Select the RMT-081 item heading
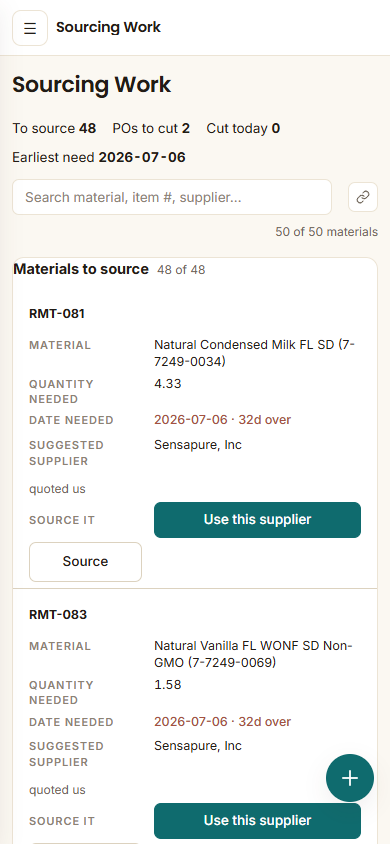This screenshot has width=390, height=844. click(x=57, y=314)
